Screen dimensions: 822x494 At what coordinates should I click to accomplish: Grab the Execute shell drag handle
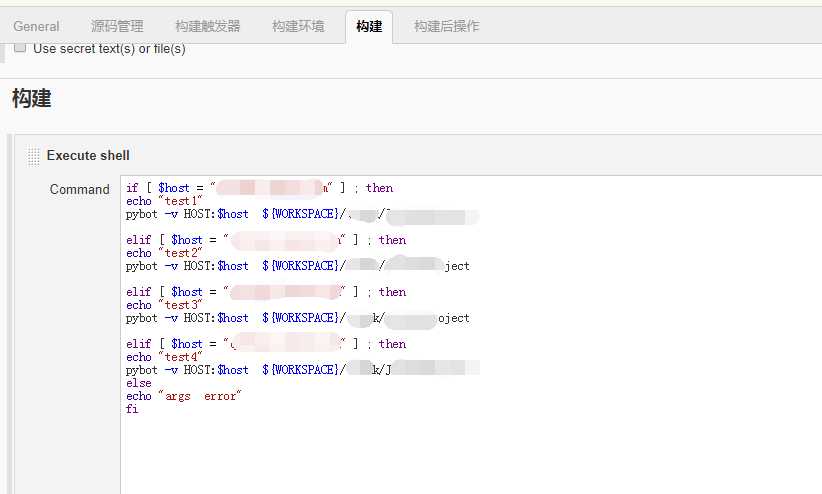pyautogui.click(x=34, y=156)
